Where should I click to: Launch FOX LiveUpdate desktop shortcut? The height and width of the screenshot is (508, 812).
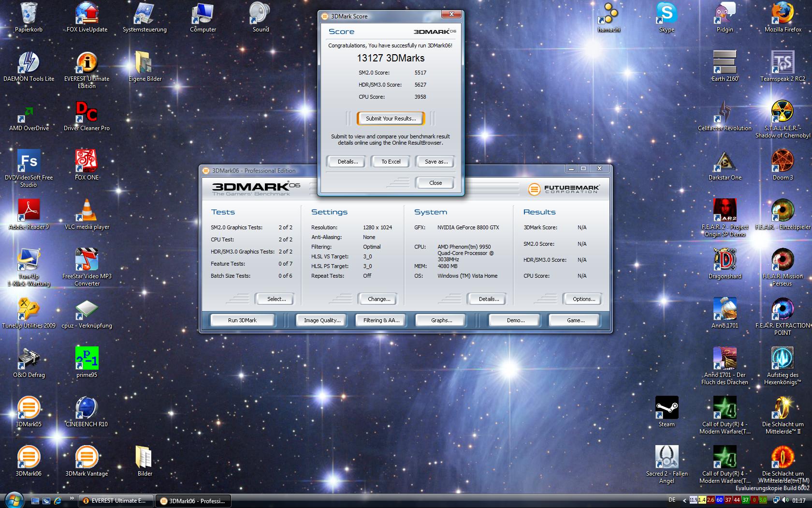[x=87, y=17]
